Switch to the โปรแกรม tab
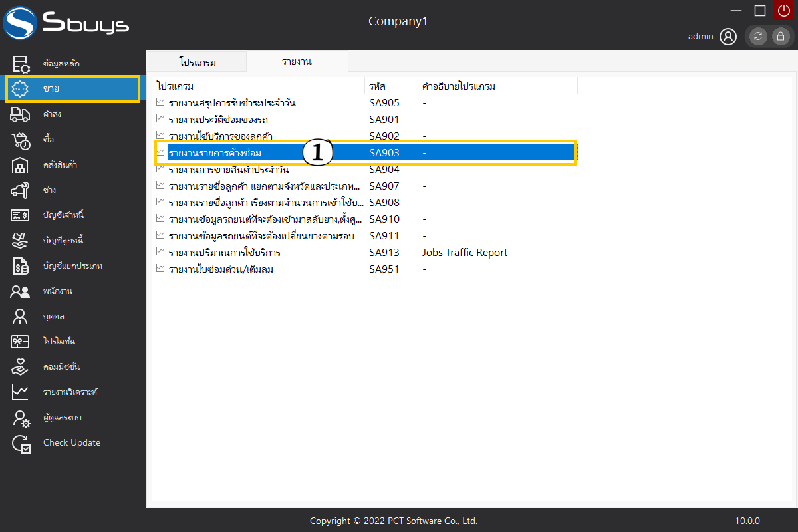Screen dimensions: 798x532 [x=198, y=62]
